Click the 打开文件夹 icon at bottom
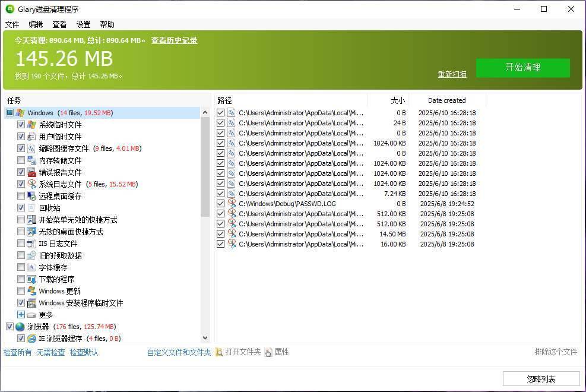This screenshot has width=586, height=392. click(219, 352)
